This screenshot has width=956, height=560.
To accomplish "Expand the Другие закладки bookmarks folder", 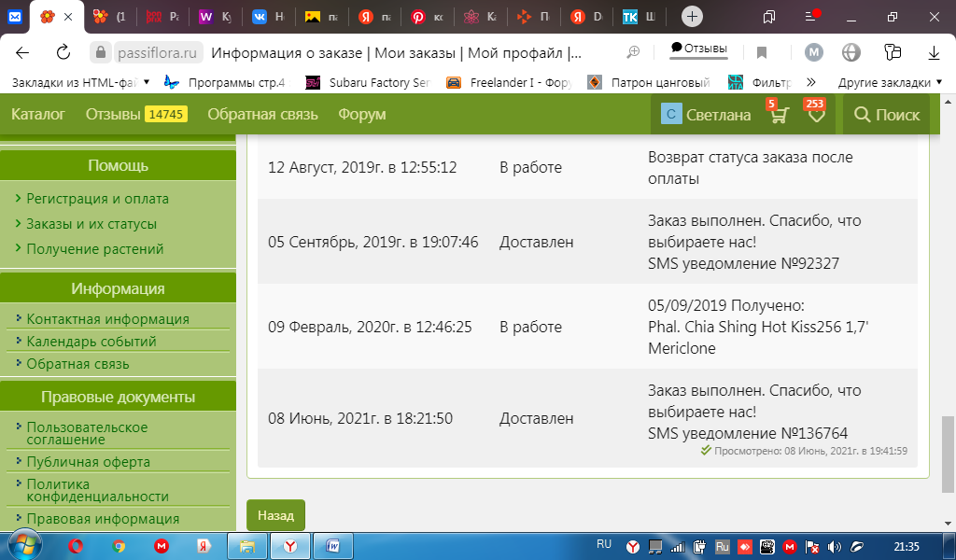I will [889, 82].
